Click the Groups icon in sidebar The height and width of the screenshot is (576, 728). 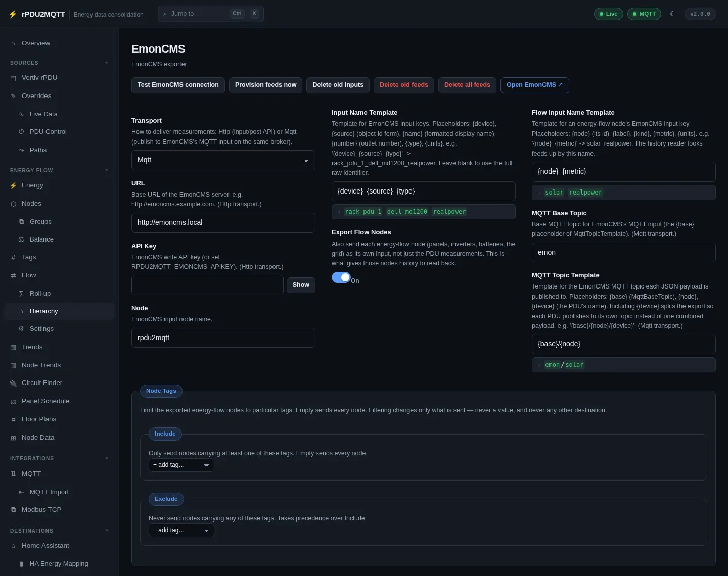click(x=21, y=222)
